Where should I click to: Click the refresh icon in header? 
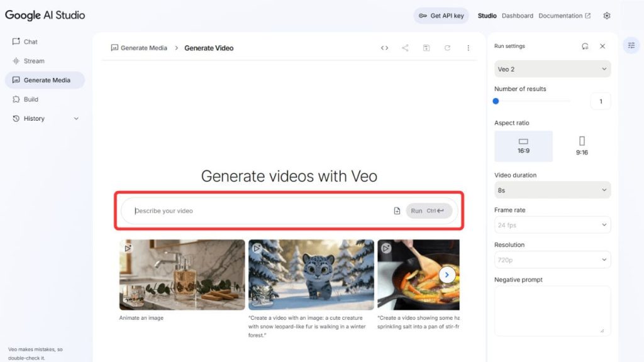coord(447,48)
